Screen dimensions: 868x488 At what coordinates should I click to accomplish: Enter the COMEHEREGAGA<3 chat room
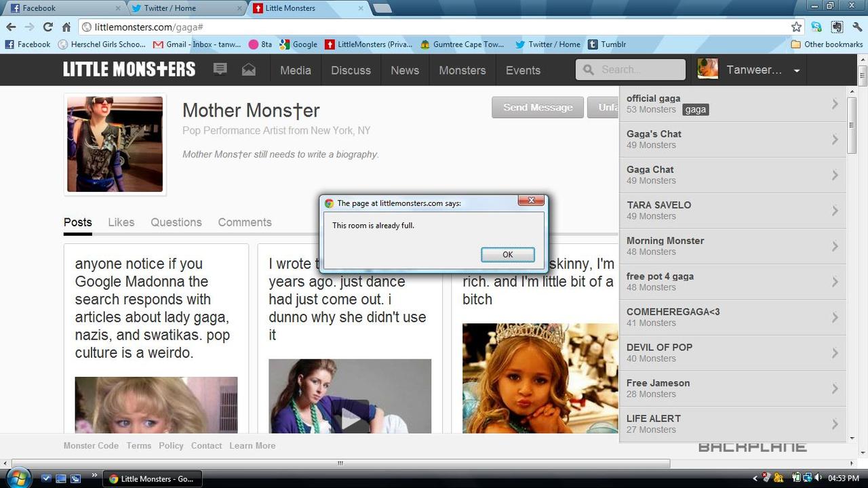point(733,317)
